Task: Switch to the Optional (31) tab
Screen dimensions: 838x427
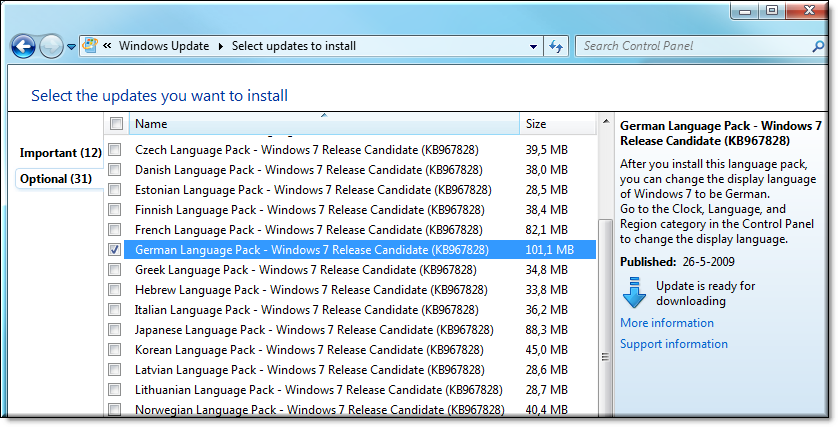Action: [x=56, y=178]
